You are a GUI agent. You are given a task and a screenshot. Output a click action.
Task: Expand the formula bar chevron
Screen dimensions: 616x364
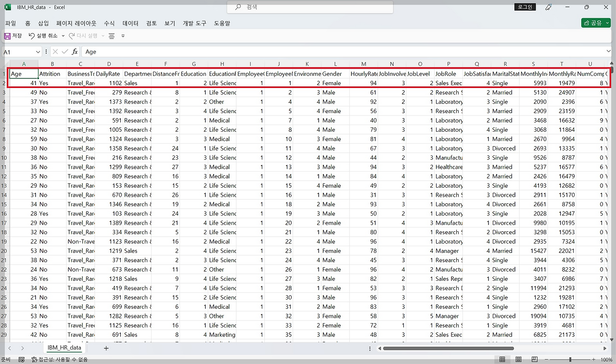click(x=608, y=51)
